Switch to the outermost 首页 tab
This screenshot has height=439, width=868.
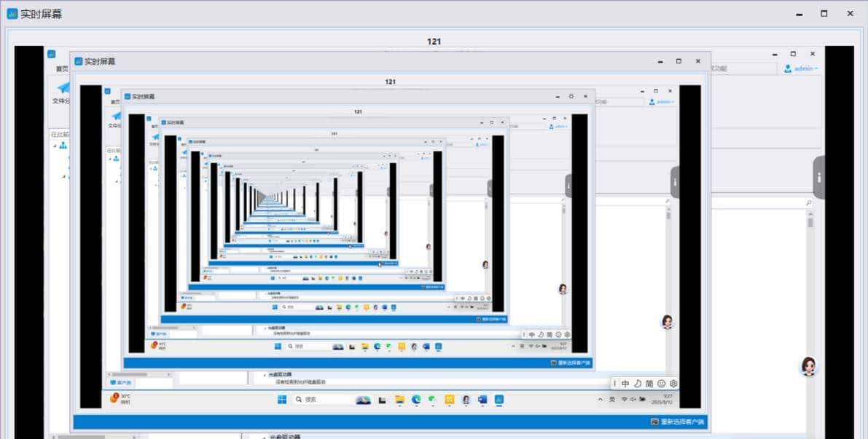pos(62,68)
